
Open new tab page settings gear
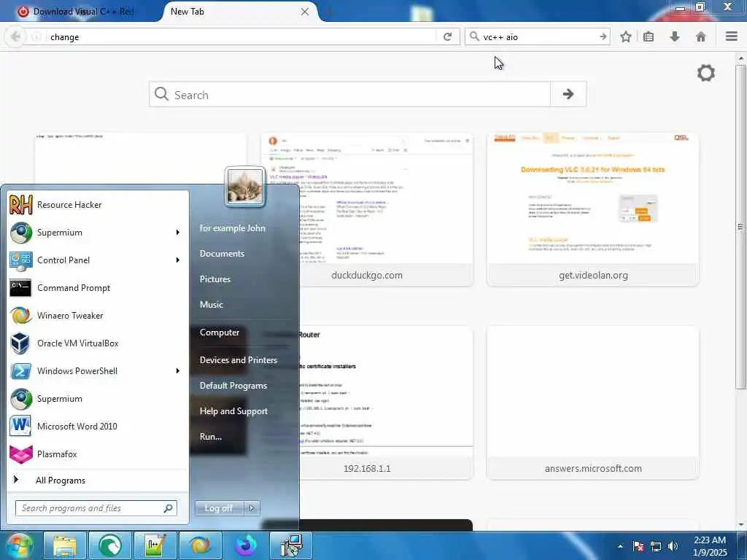point(706,73)
